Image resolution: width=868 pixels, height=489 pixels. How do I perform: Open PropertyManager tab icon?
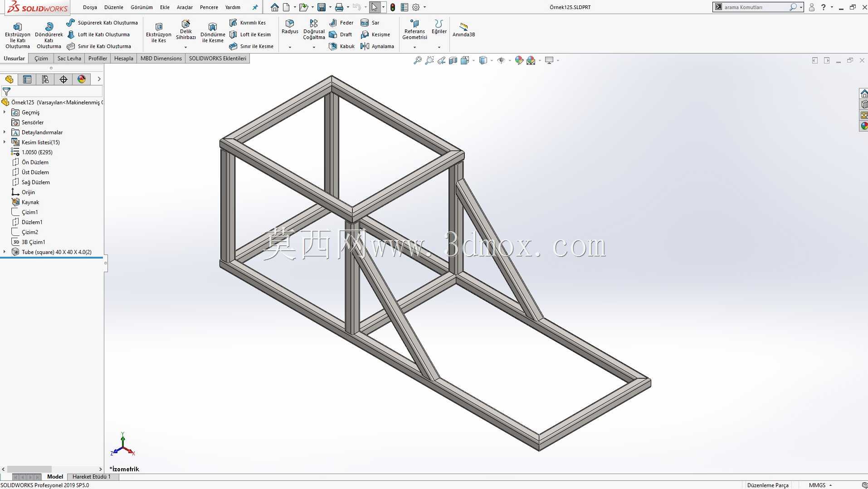[27, 79]
